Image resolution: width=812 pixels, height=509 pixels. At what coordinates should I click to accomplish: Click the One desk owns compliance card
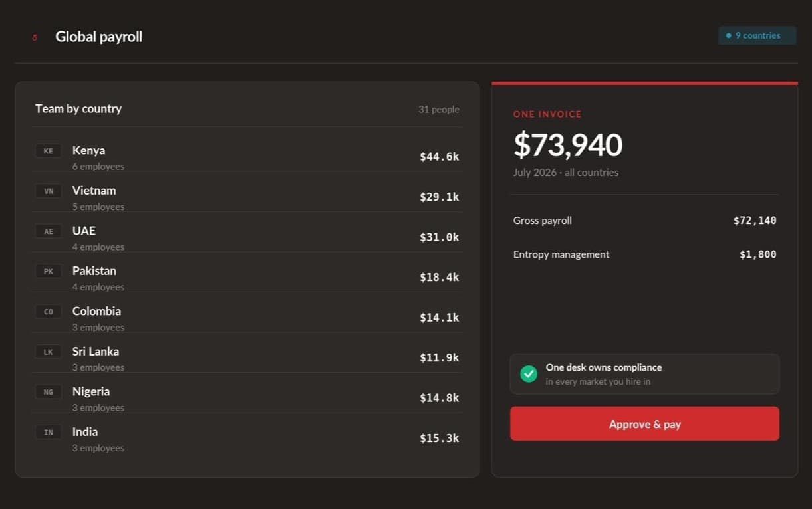[644, 374]
